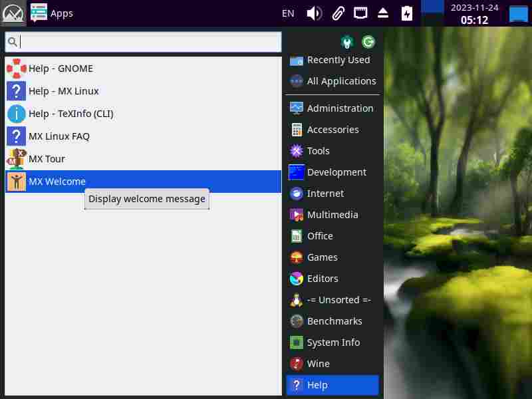Screen dimensions: 532x399
Task: Click the EN keyboard layout indicator
Action: (288, 13)
